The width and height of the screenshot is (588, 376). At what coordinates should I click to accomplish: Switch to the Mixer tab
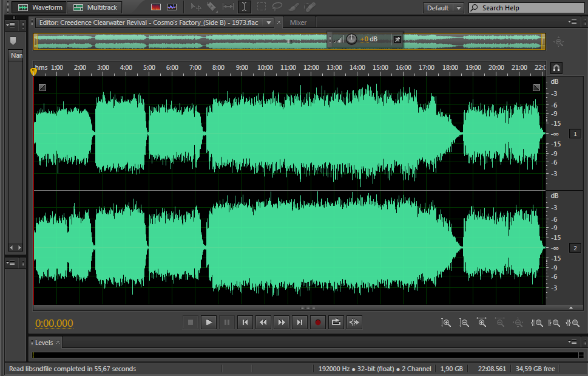298,22
